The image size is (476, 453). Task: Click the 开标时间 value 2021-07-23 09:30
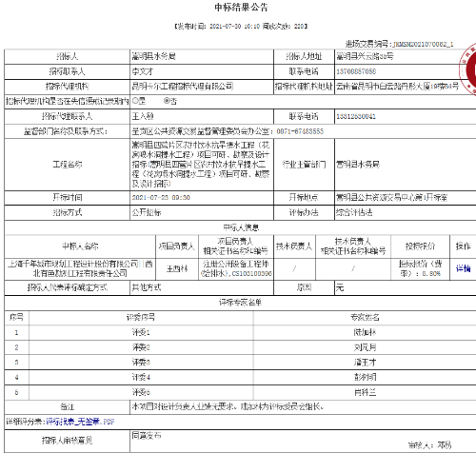161,198
